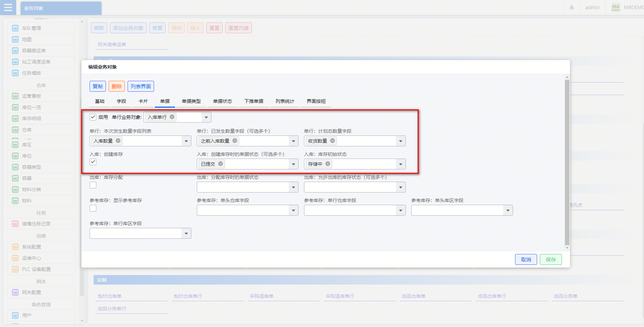The width and height of the screenshot is (644, 327).
Task: Click the 容器搬运单 sidebar icon
Action: point(15,51)
